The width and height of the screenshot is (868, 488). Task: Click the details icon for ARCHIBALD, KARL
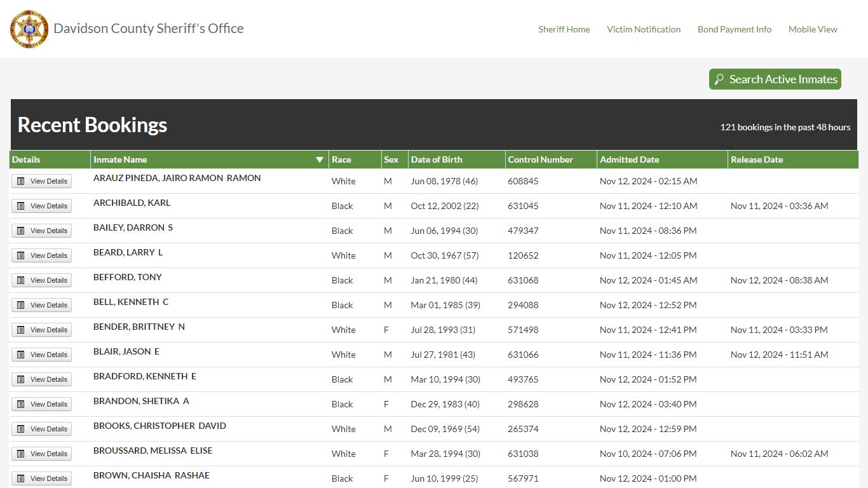(x=21, y=206)
